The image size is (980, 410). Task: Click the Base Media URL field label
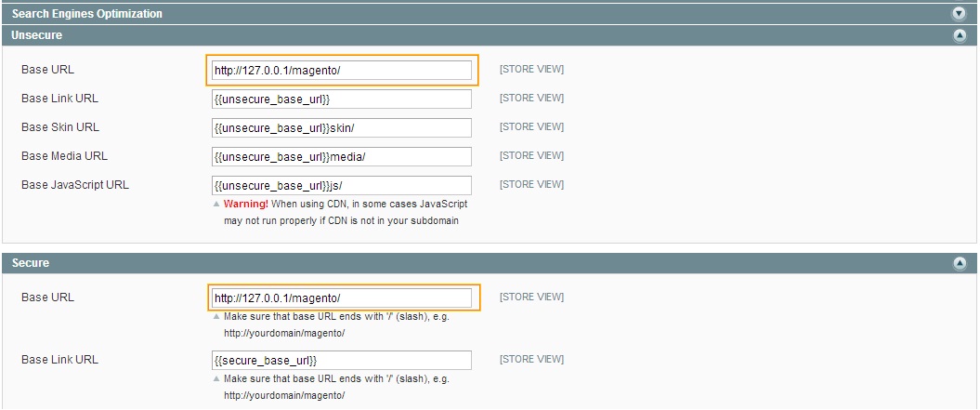65,156
